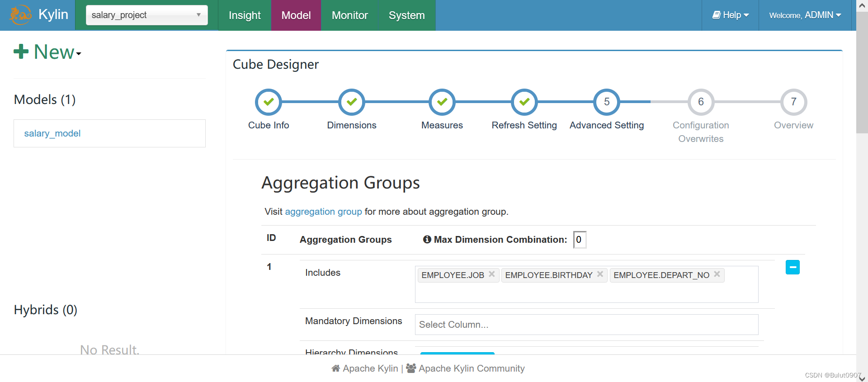
Task: Select the salary_model model
Action: (x=52, y=133)
